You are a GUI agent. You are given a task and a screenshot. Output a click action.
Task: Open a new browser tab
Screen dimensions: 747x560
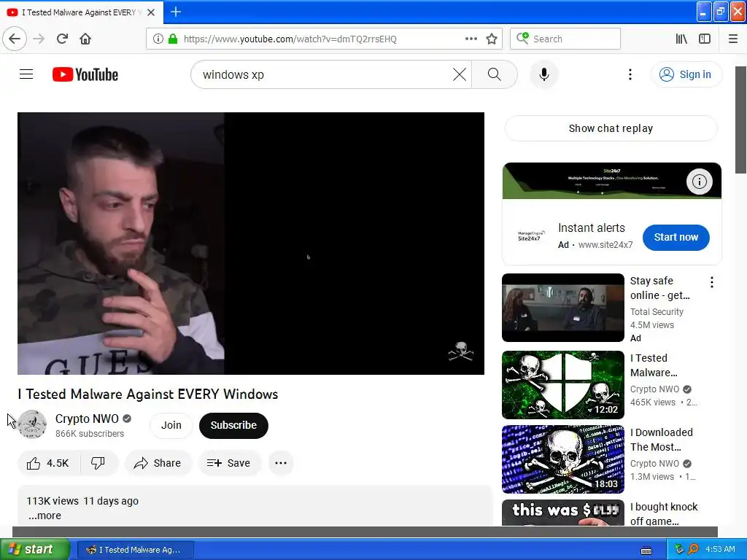(175, 12)
